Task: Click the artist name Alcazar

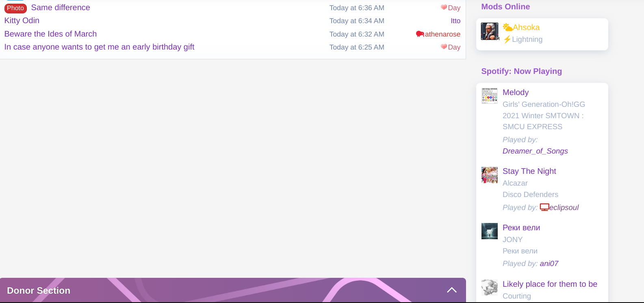Action: pos(515,183)
